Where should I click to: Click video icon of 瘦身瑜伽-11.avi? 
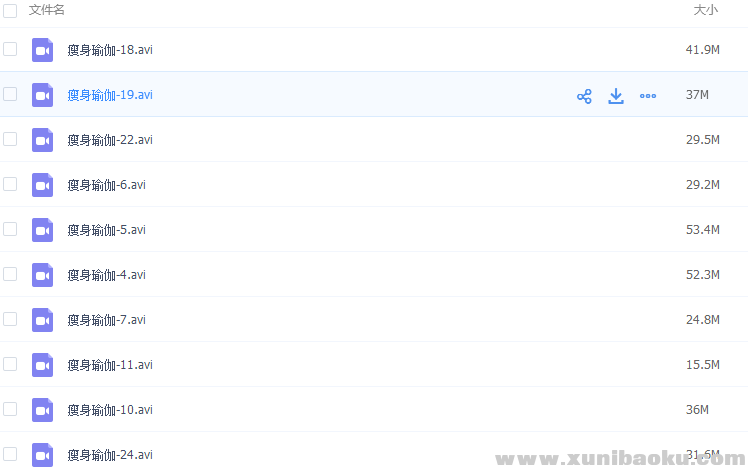(x=42, y=365)
